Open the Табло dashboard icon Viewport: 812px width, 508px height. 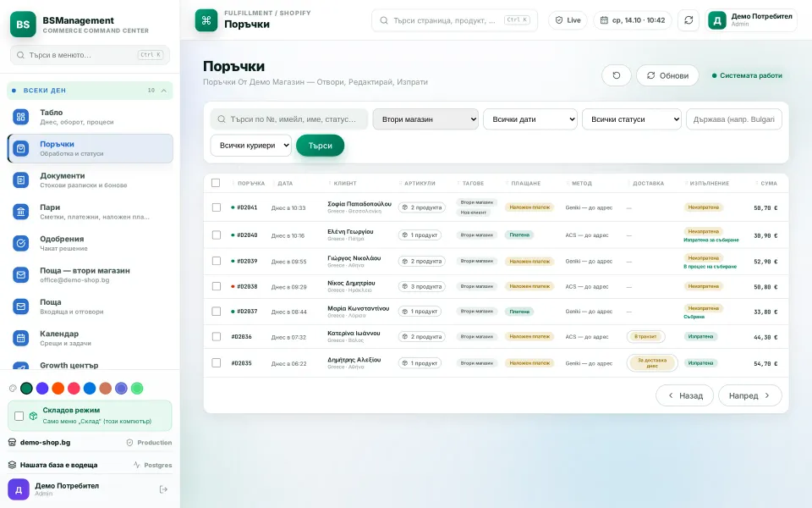(20, 117)
